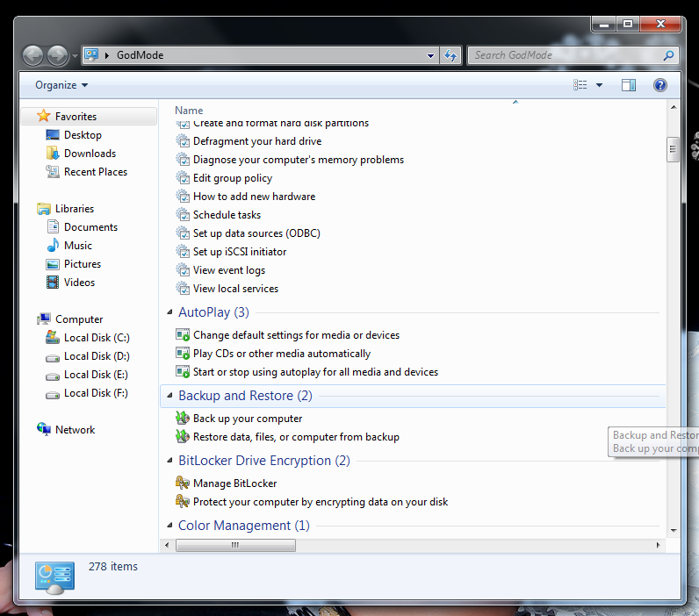Click icon beside Manage BitLocker

(183, 483)
